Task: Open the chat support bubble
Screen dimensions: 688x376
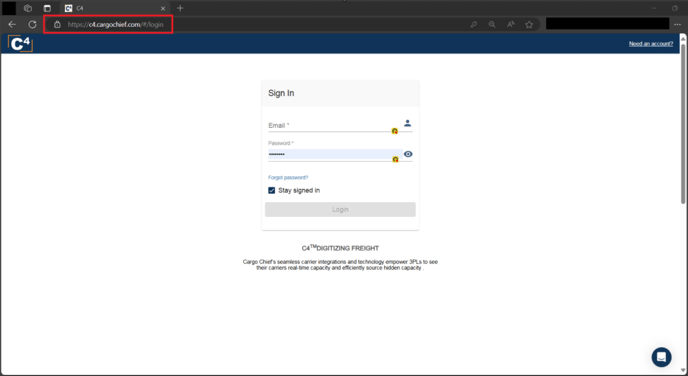Action: coord(661,357)
